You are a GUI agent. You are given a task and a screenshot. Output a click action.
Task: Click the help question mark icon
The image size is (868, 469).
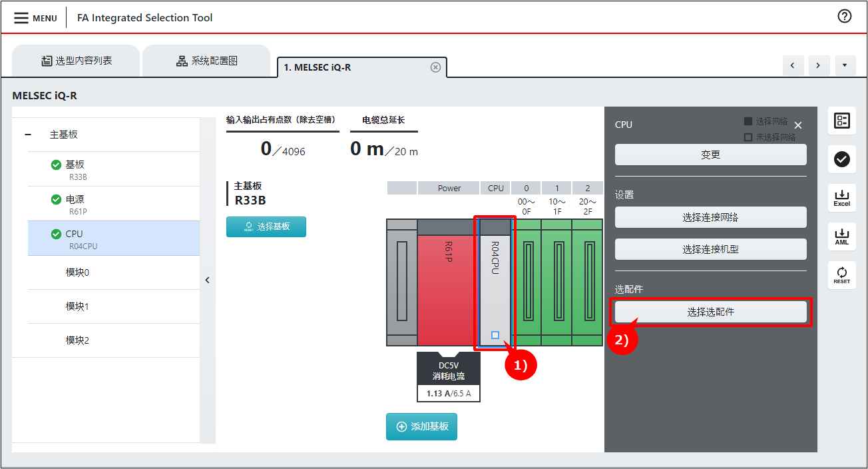844,17
